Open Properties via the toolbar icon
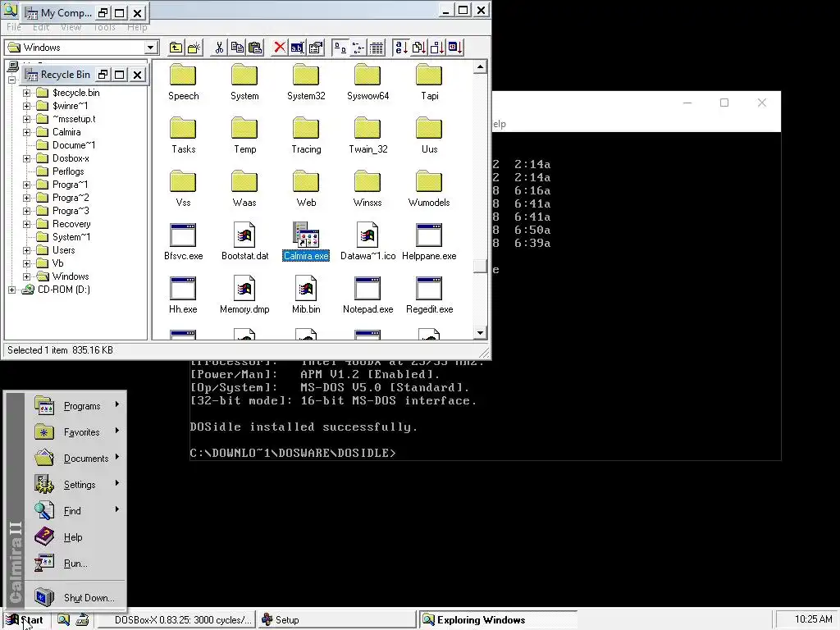This screenshot has width=840, height=630. tap(315, 48)
